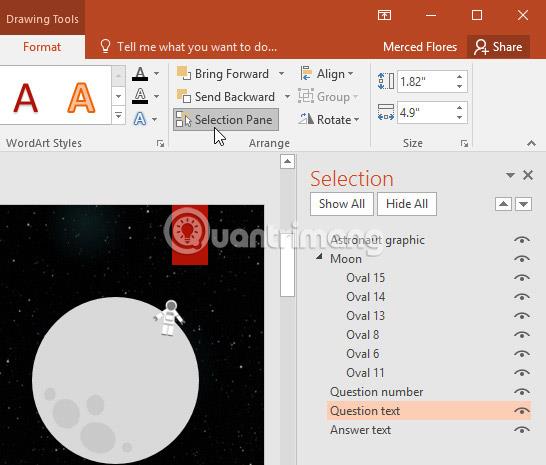Open Selection pane options dropdown
Viewport: 546px width, 465px height.
coord(510,175)
